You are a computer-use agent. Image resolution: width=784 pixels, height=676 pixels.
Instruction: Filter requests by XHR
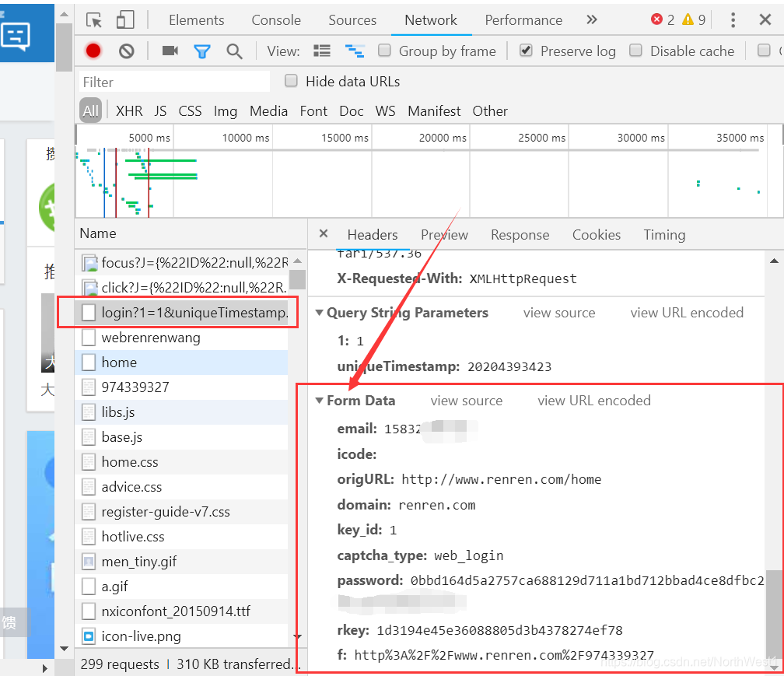[129, 110]
